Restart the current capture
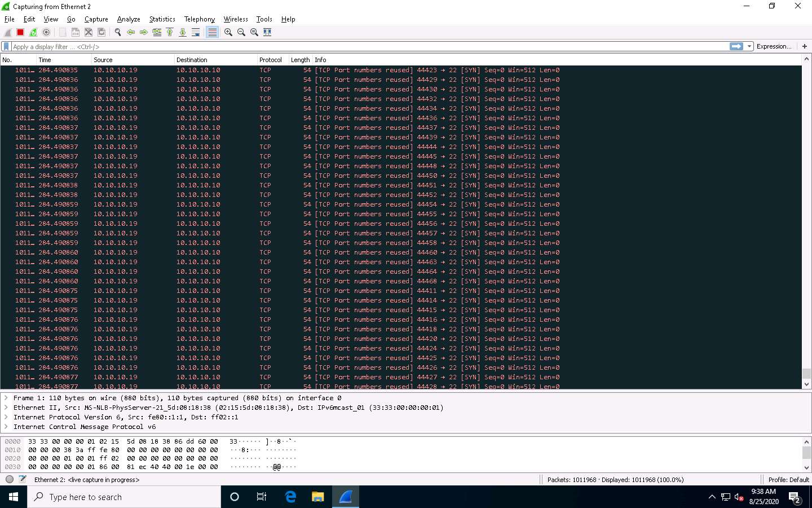The width and height of the screenshot is (812, 508). coord(33,32)
